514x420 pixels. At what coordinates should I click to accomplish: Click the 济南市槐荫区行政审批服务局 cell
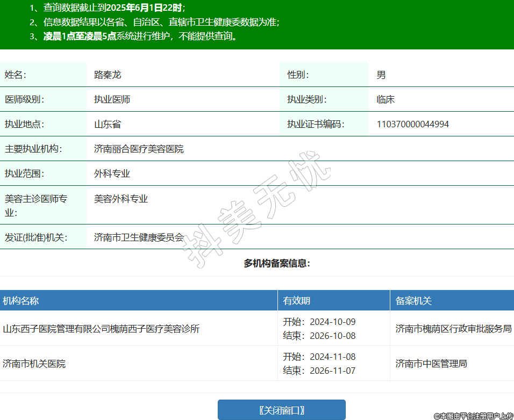click(x=453, y=329)
